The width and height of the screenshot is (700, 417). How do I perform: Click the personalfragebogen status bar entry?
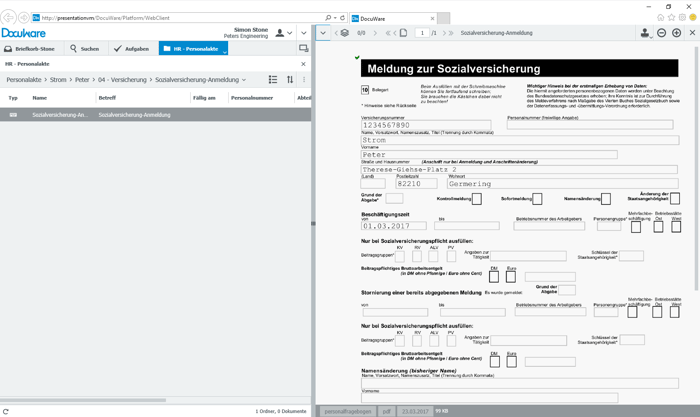coord(348,411)
